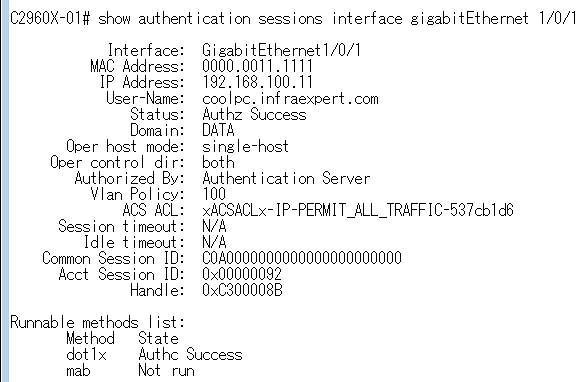Screen dimensions: 579x382
Task: Click the mab Not run row
Action: coord(130,370)
